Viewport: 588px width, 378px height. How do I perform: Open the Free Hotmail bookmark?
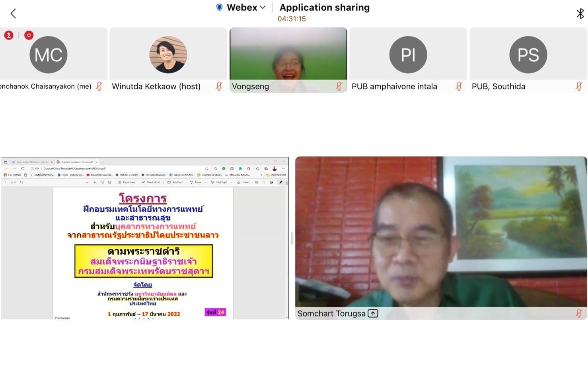(x=12, y=175)
